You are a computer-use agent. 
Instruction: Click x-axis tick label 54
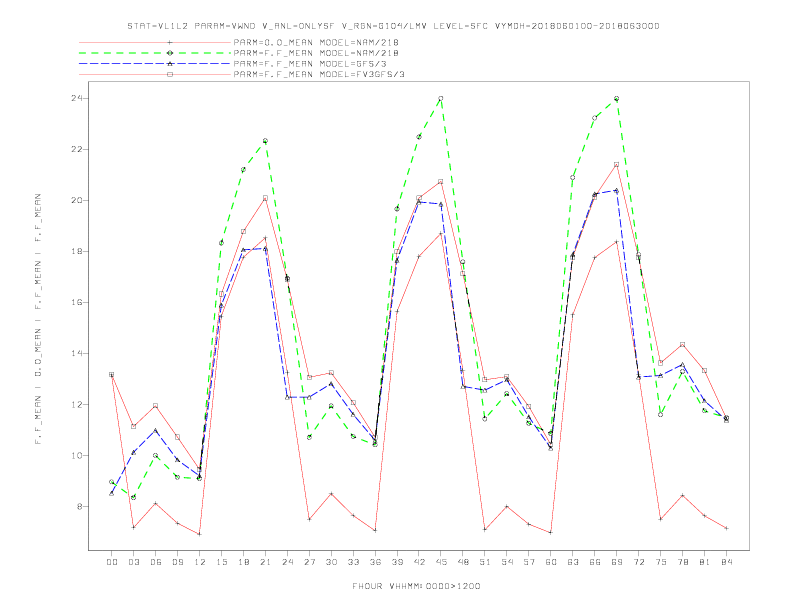tap(507, 562)
